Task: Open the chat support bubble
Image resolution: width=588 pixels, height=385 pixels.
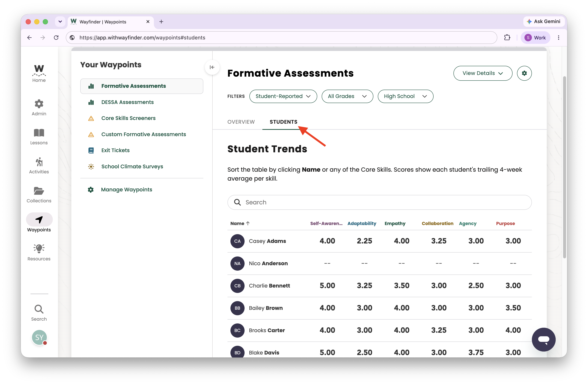Action: [544, 339]
